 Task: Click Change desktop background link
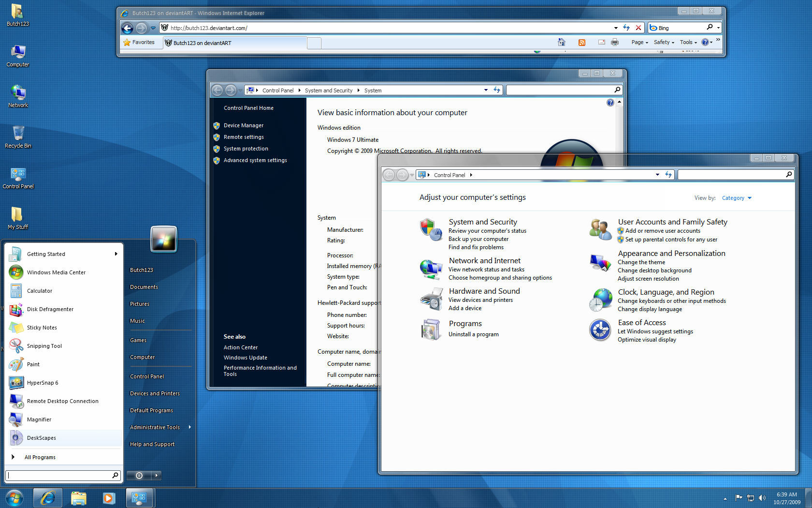click(x=654, y=270)
